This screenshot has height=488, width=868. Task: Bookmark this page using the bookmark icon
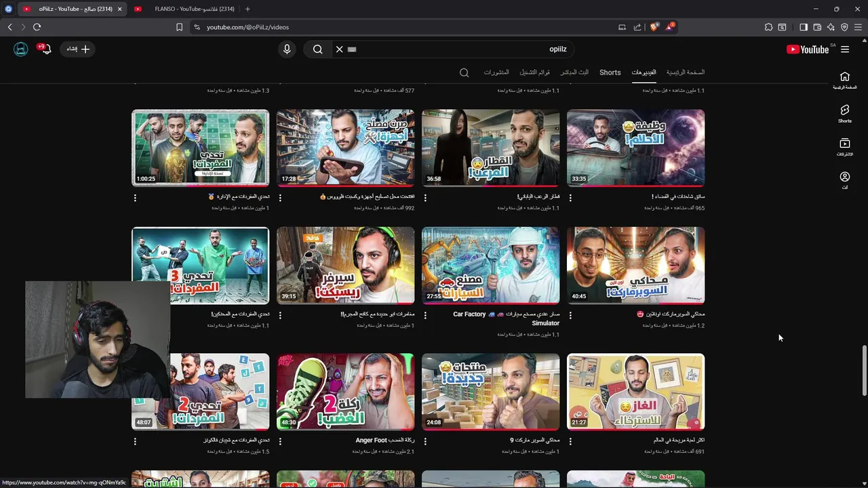(x=179, y=27)
